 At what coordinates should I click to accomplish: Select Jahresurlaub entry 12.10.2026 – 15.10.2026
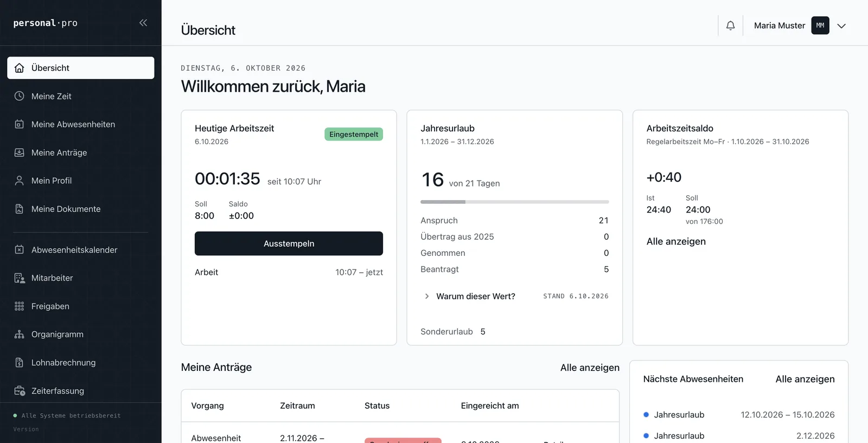pos(739,415)
